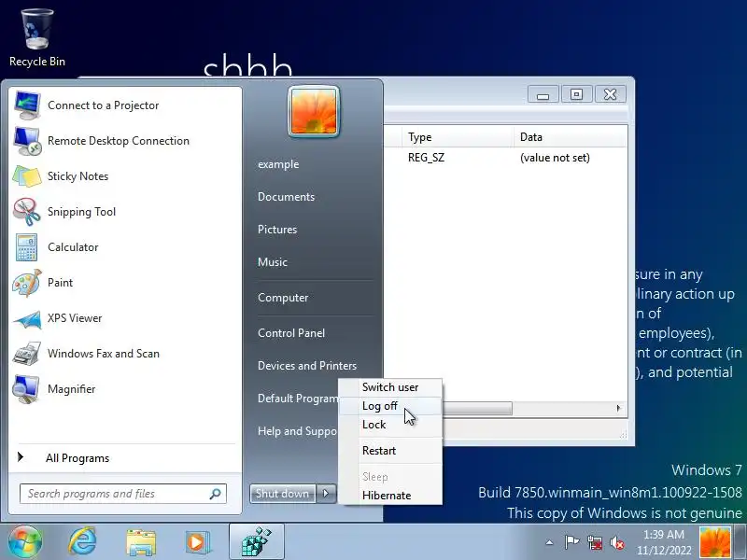Screen dimensions: 747x560
Task: Open Control Panel from Start menu
Action: (x=291, y=333)
